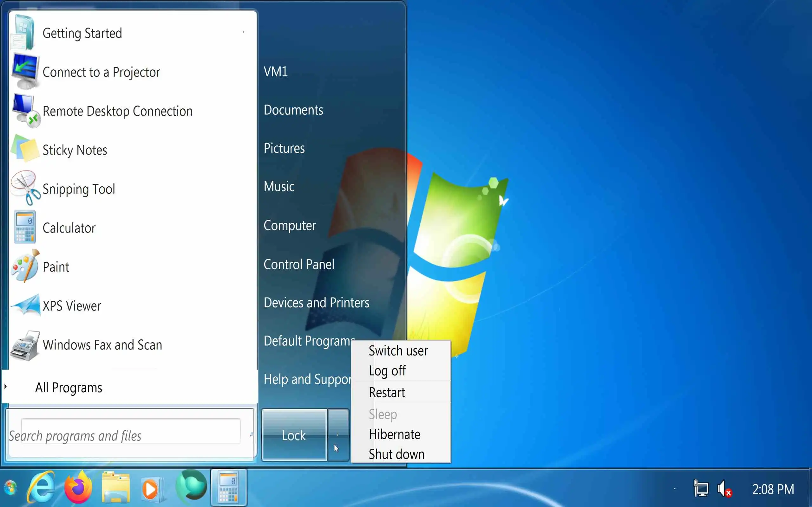
Task: Choose Hibernate from the power menu
Action: tap(394, 434)
